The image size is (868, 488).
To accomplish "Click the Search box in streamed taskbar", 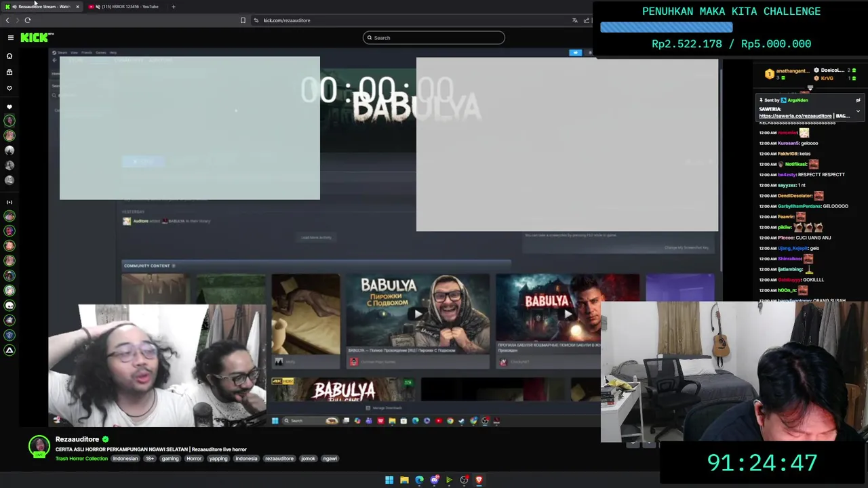I will coord(311,421).
